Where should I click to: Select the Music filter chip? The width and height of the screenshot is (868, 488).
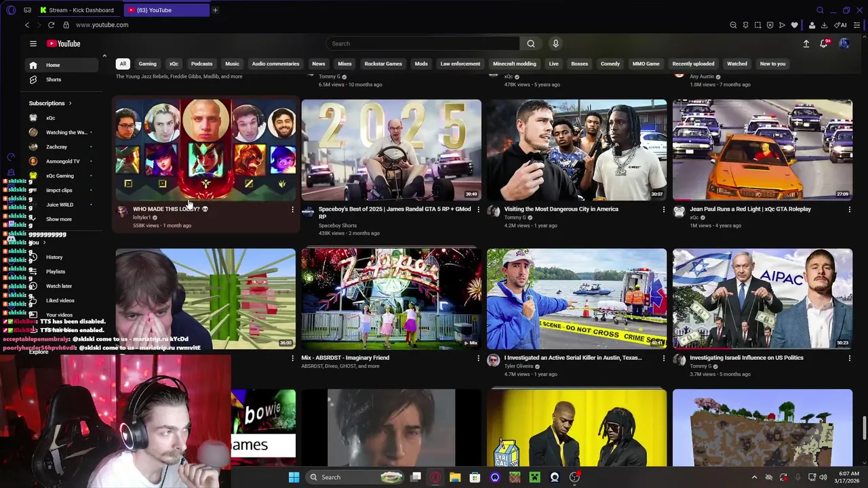[232, 64]
